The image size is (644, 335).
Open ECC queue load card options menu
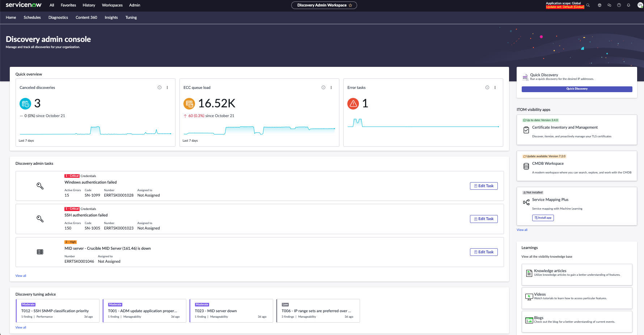331,87
